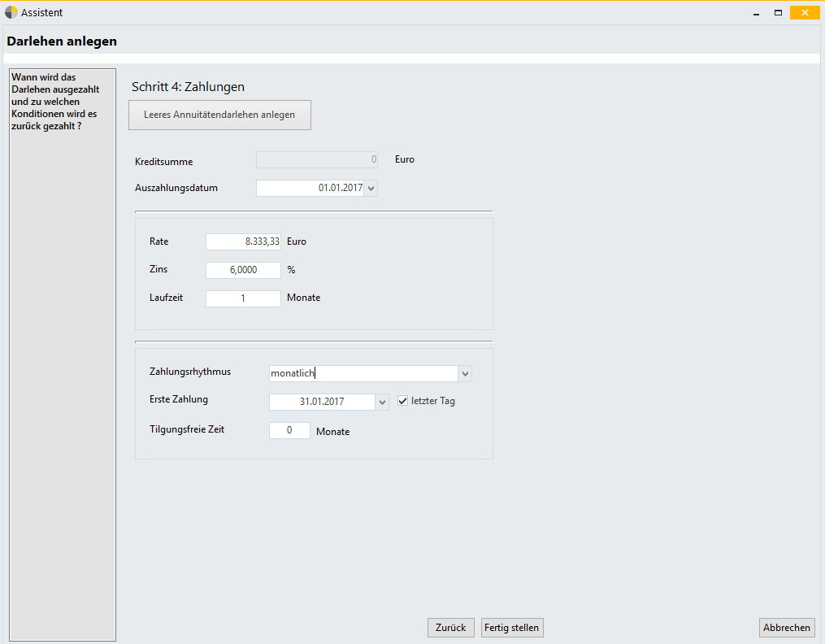Click the Assistent app icon in title bar

click(x=11, y=12)
